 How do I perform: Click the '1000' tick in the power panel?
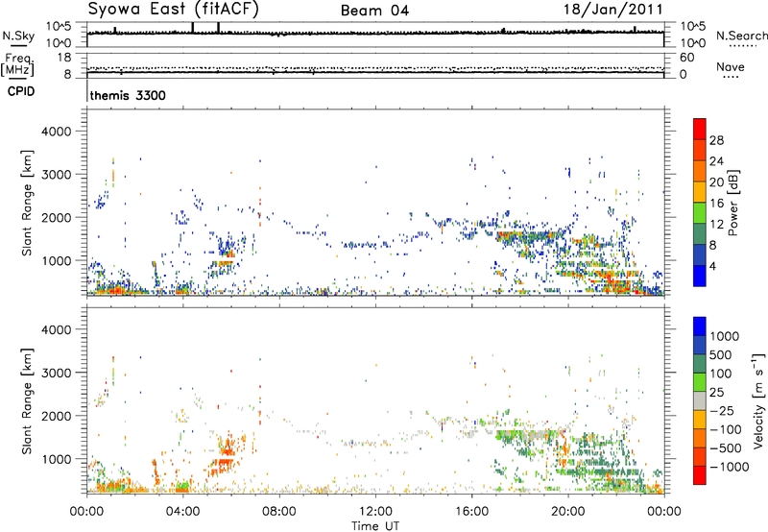57,260
